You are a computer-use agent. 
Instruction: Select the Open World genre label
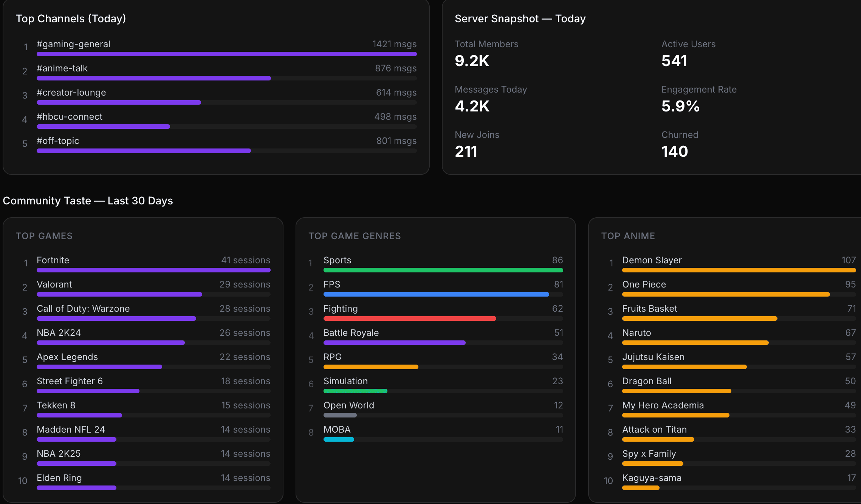pyautogui.click(x=349, y=405)
